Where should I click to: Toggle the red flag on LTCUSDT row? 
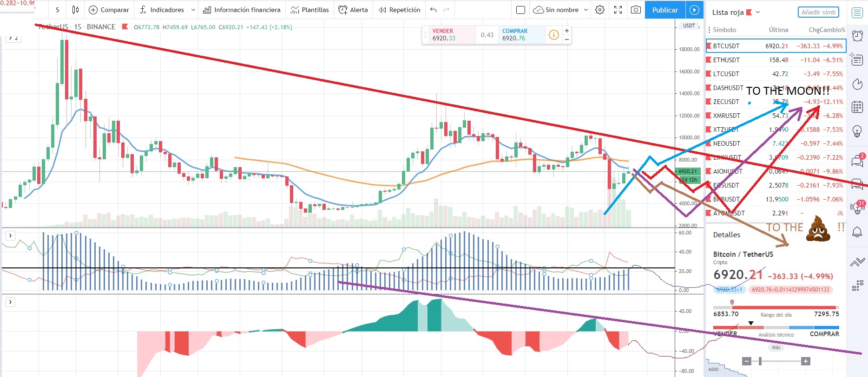tap(709, 74)
